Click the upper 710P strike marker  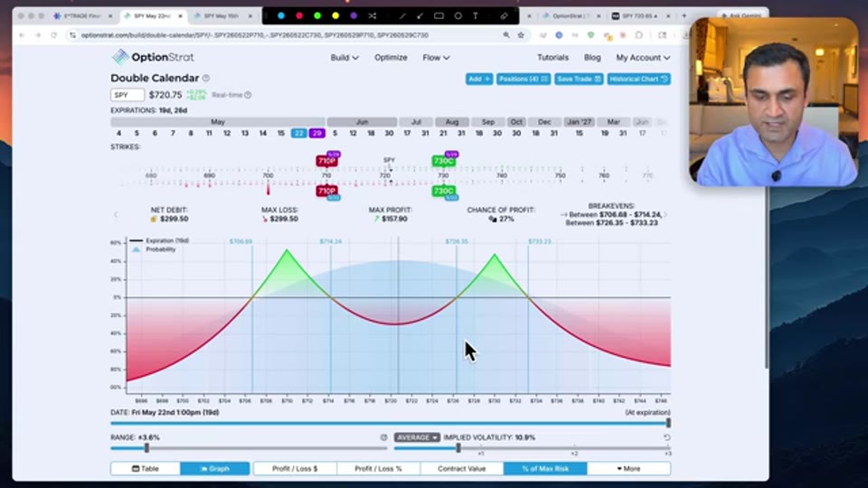pos(326,161)
